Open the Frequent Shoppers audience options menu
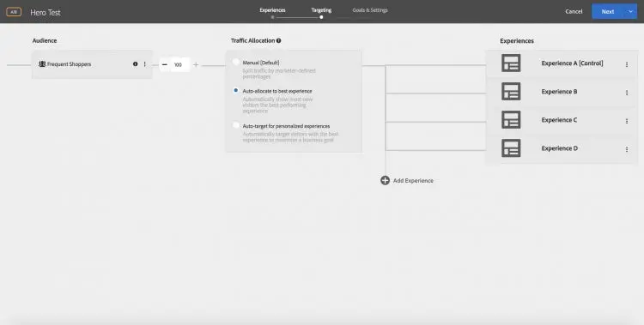This screenshot has height=325, width=644. [144, 64]
